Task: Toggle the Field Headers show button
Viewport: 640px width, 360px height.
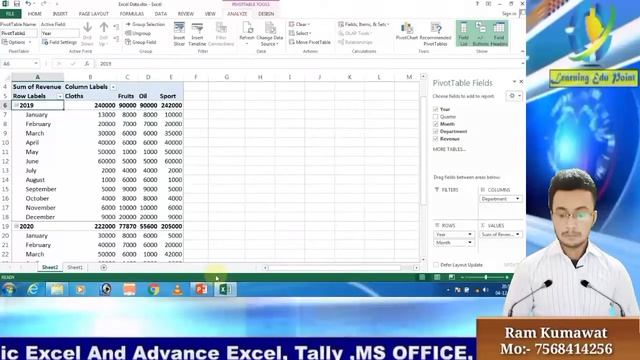Action: 499,34
